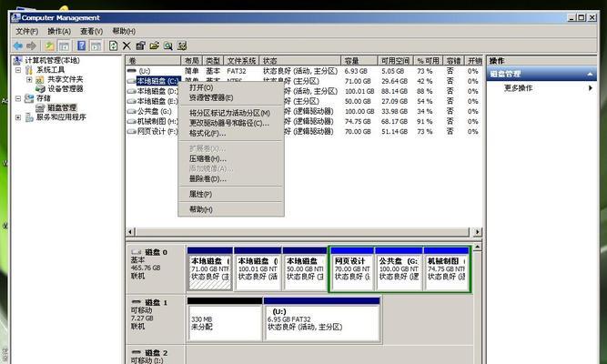Viewport: 607px width, 364px height.
Task: Click the open folder toolbar icon
Action: tap(154, 45)
